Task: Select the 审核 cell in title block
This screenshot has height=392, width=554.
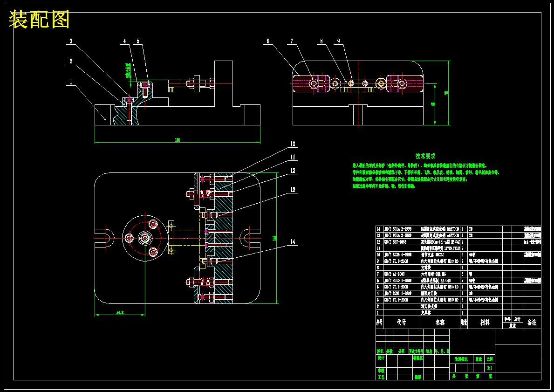Action: pyautogui.click(x=381, y=371)
